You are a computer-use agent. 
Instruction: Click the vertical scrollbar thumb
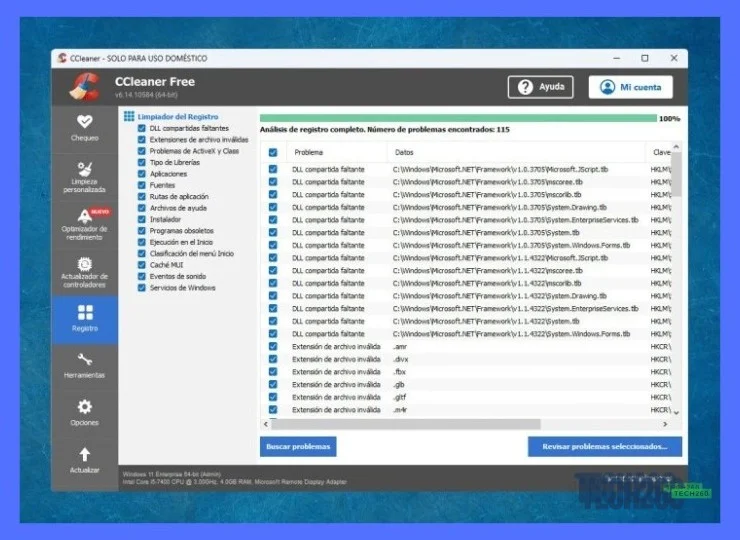coord(676,174)
